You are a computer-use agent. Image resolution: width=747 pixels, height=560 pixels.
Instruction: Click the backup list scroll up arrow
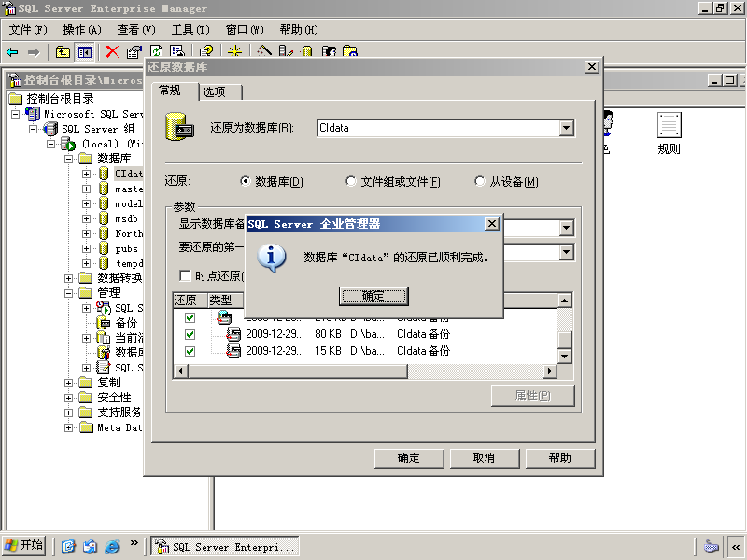[565, 301]
